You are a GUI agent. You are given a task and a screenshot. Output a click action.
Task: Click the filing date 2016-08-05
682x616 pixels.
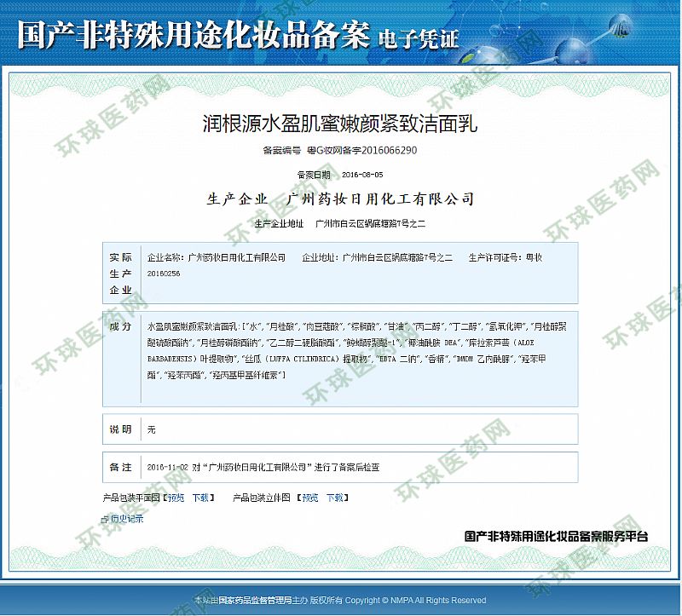coord(362,175)
